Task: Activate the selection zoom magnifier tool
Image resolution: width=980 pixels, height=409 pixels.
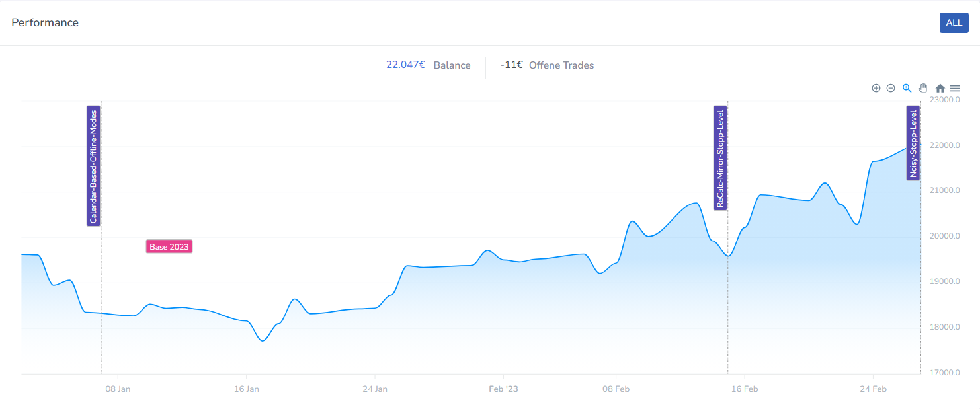Action: click(907, 88)
